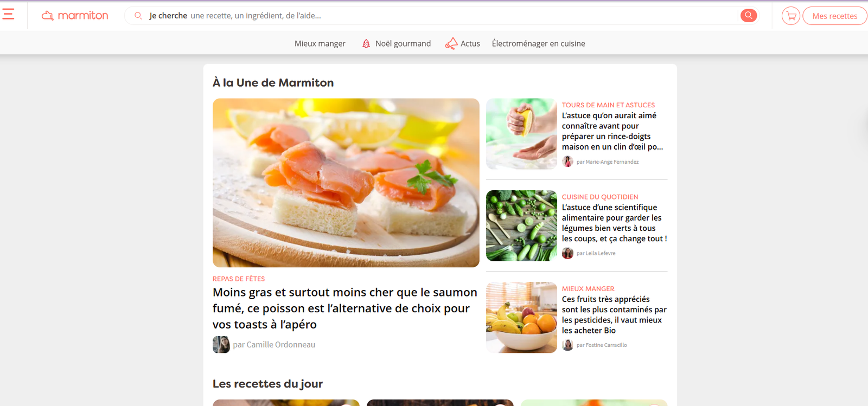Click the Mes recettes button
The image size is (868, 406).
coord(835,16)
